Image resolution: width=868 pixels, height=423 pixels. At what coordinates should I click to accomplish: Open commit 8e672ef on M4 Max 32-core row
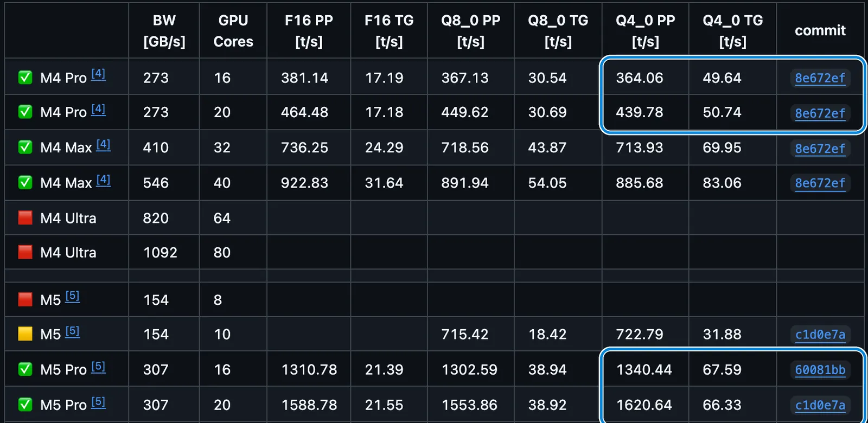(820, 149)
